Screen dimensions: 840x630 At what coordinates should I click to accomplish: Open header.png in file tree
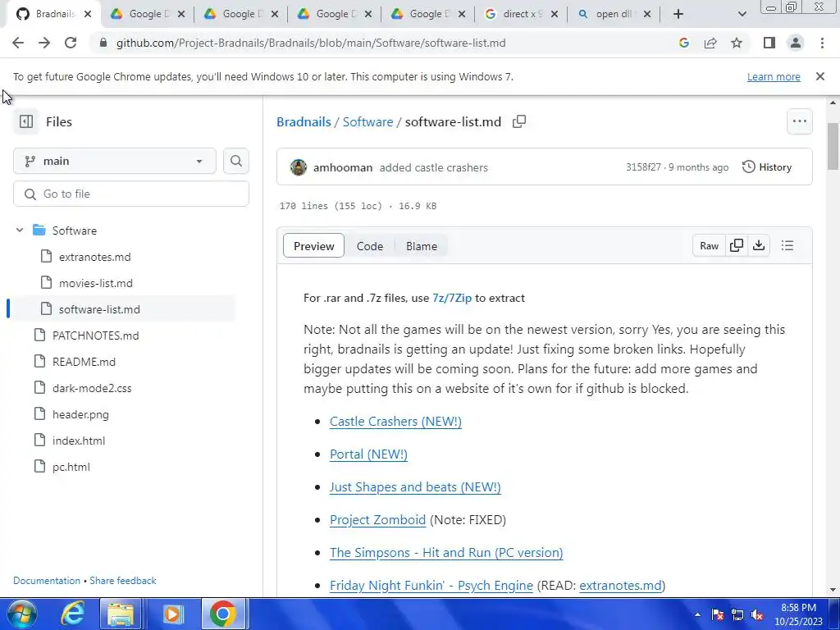click(x=80, y=414)
